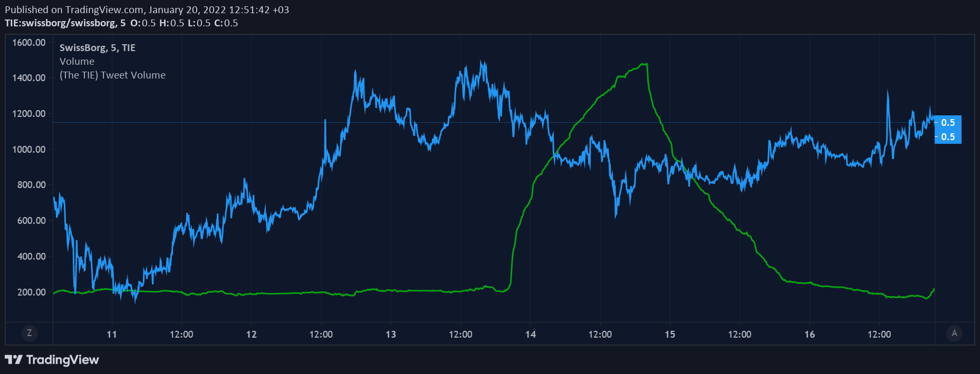Screen dimensions: 980x374
Task: Toggle auto scale with the circular A button
Action: pyautogui.click(x=954, y=333)
